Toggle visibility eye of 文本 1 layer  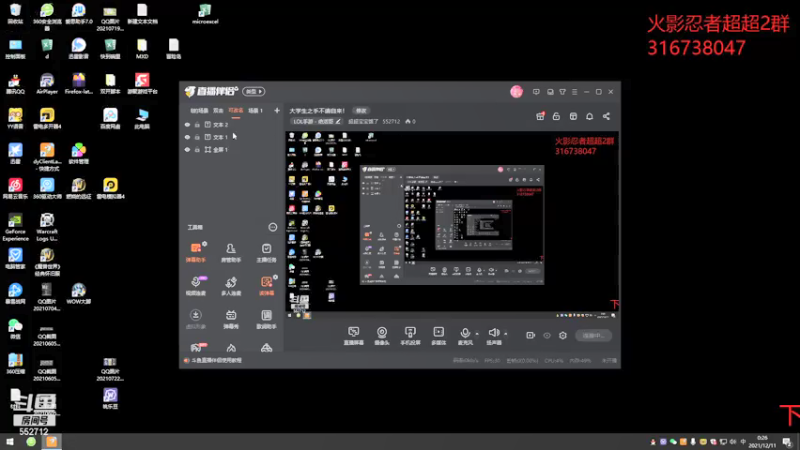[x=187, y=137]
